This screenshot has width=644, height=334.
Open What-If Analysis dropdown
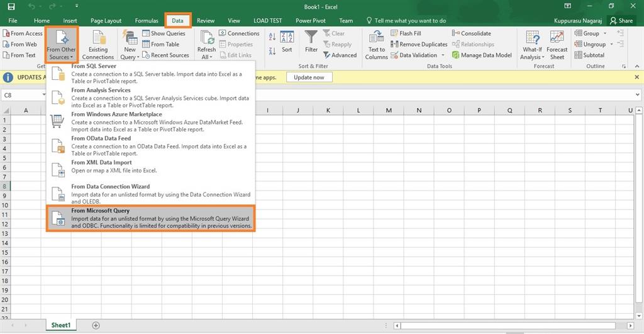pyautogui.click(x=532, y=45)
